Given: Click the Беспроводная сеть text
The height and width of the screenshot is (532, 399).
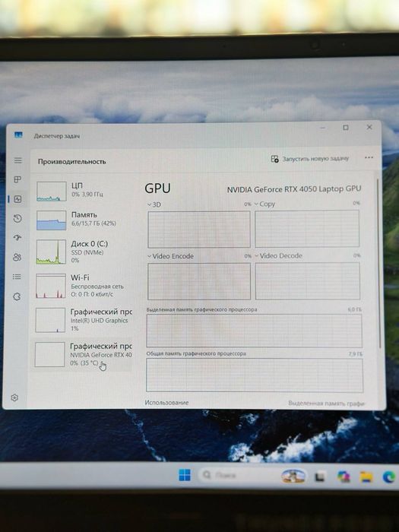Looking at the screenshot, I should 97,287.
